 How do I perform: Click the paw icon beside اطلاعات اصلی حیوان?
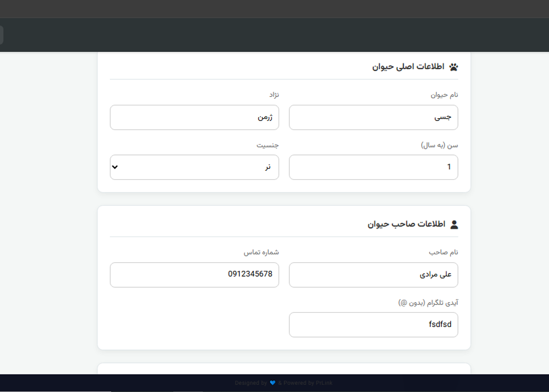point(454,67)
